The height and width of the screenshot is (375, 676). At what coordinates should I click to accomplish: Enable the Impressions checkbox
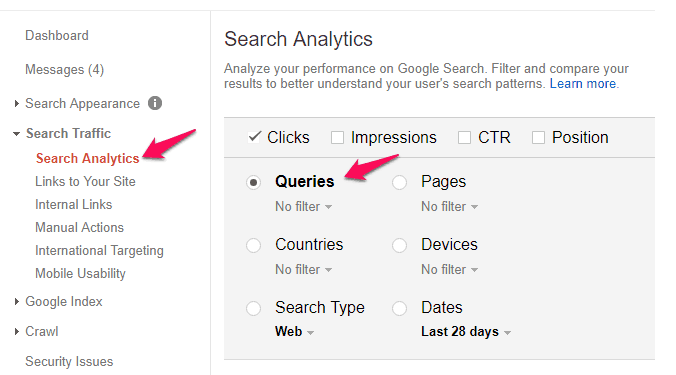(x=337, y=138)
